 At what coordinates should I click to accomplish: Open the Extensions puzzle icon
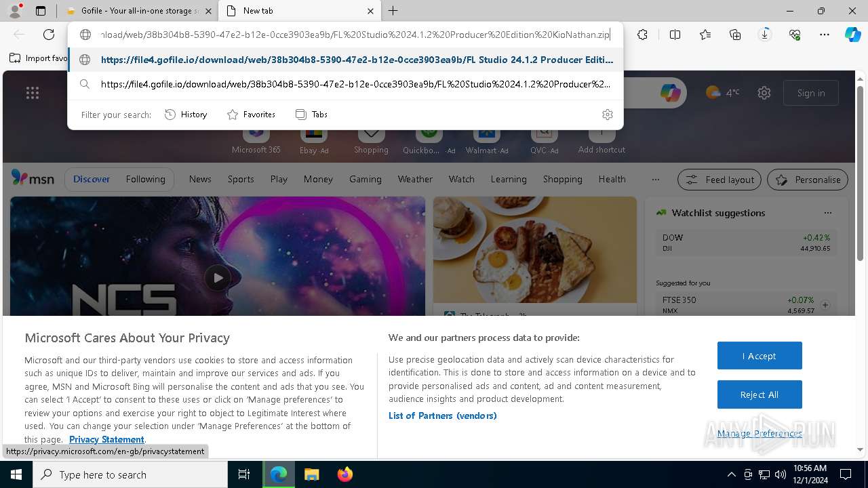642,35
